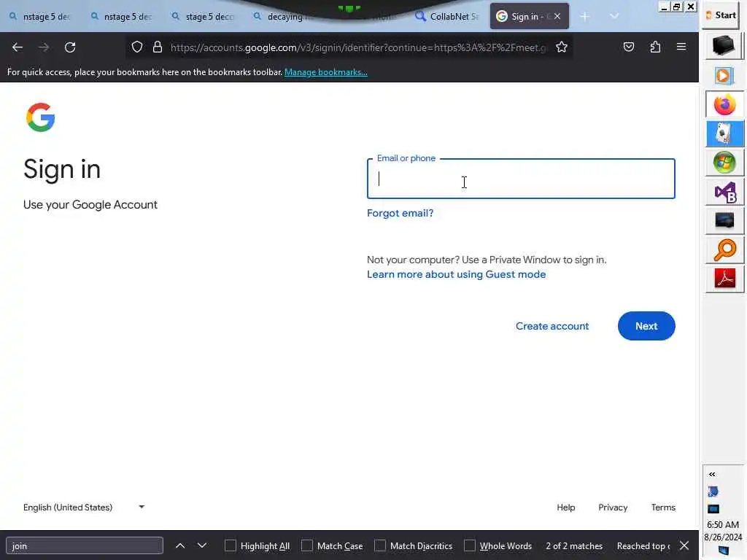Screen dimensions: 747x560
Task: Open a new browser tab
Action: pos(585,17)
